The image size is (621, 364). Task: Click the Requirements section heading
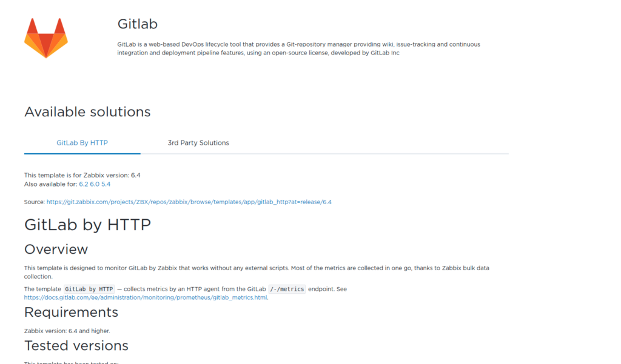(x=71, y=313)
